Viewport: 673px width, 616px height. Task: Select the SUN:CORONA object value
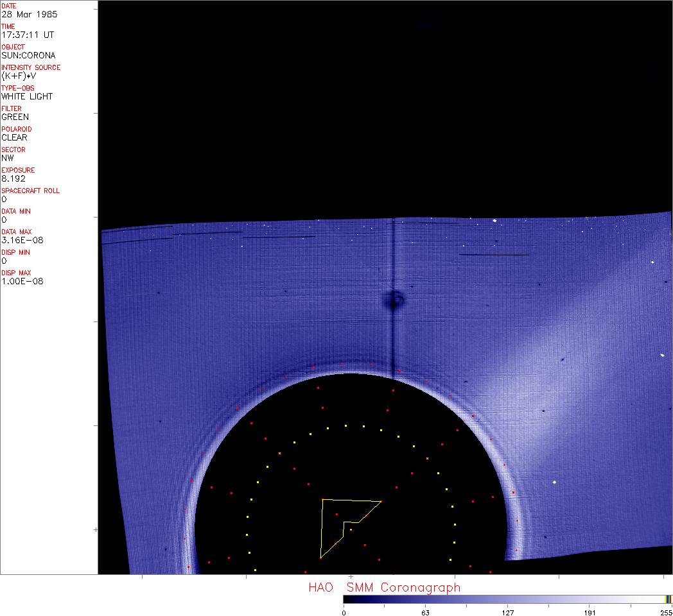coord(28,55)
